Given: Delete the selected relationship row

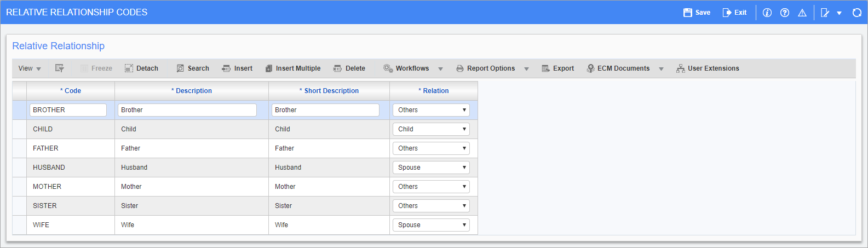Looking at the screenshot, I should click(x=349, y=68).
